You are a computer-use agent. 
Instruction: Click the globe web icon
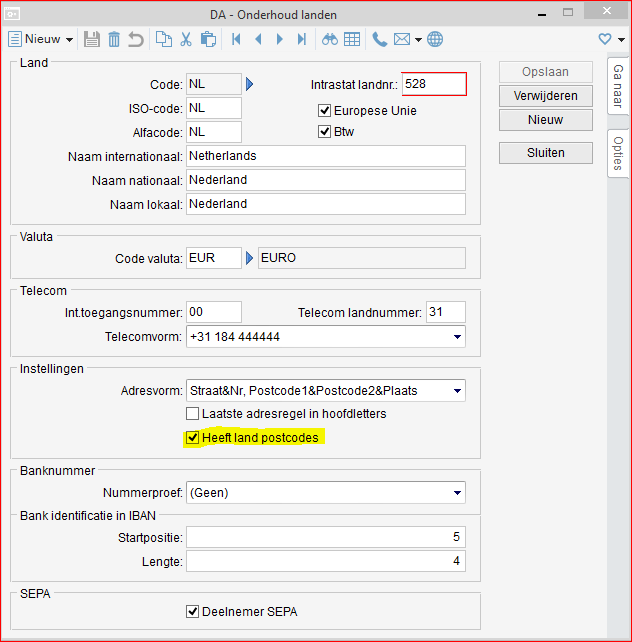point(435,39)
